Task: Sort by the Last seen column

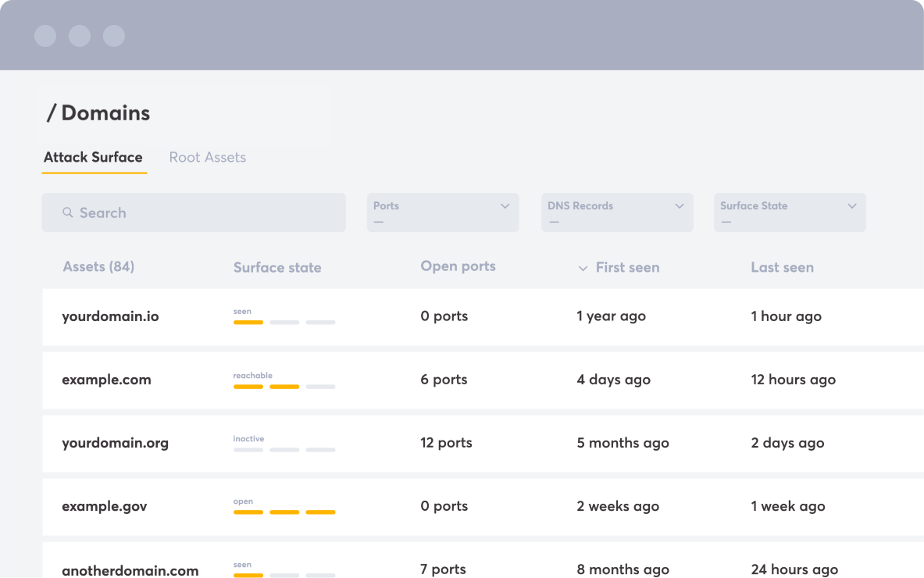Action: tap(782, 267)
